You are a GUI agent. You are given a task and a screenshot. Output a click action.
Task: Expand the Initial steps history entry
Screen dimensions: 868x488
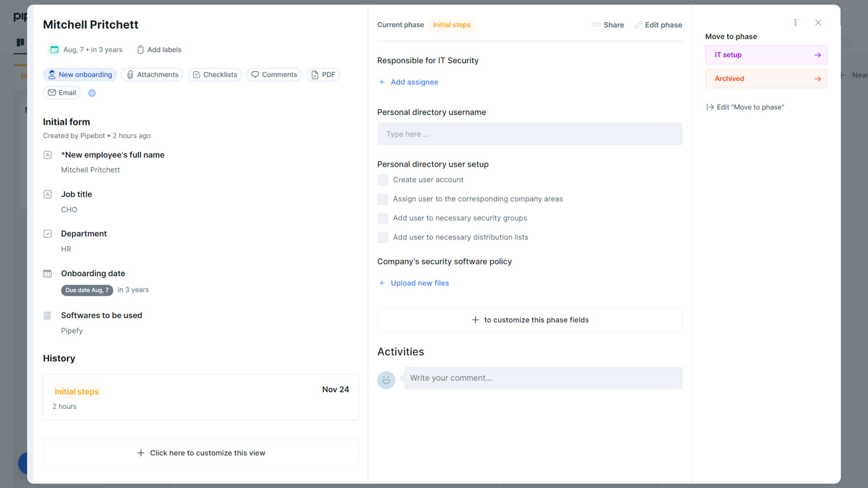[x=76, y=392]
